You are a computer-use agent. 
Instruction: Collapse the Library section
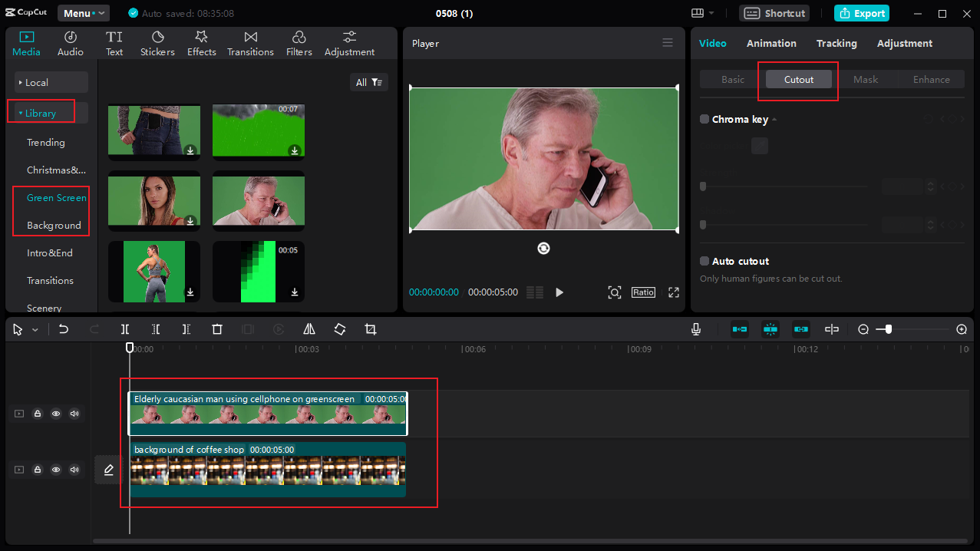(51, 113)
